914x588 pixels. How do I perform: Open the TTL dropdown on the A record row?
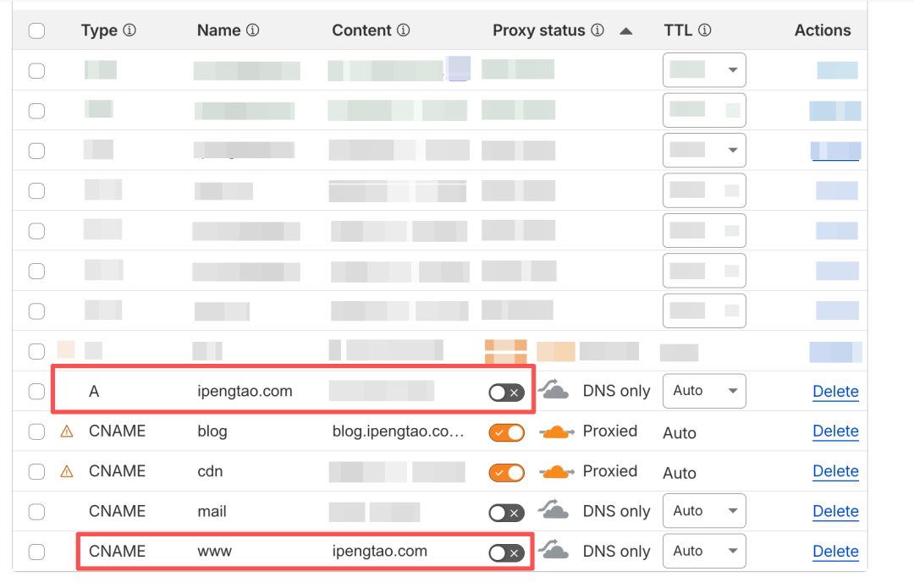704,391
